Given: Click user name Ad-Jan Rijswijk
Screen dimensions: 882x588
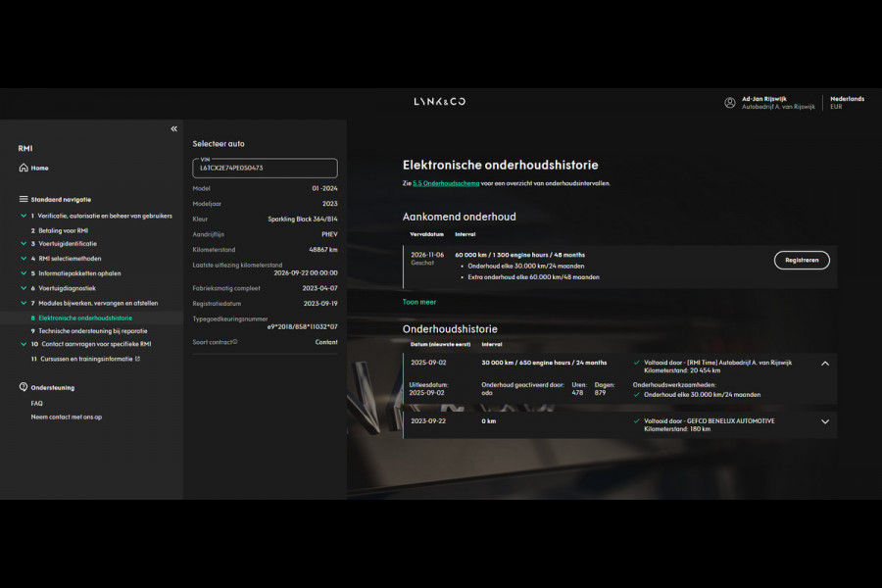Looking at the screenshot, I should pyautogui.click(x=763, y=99).
